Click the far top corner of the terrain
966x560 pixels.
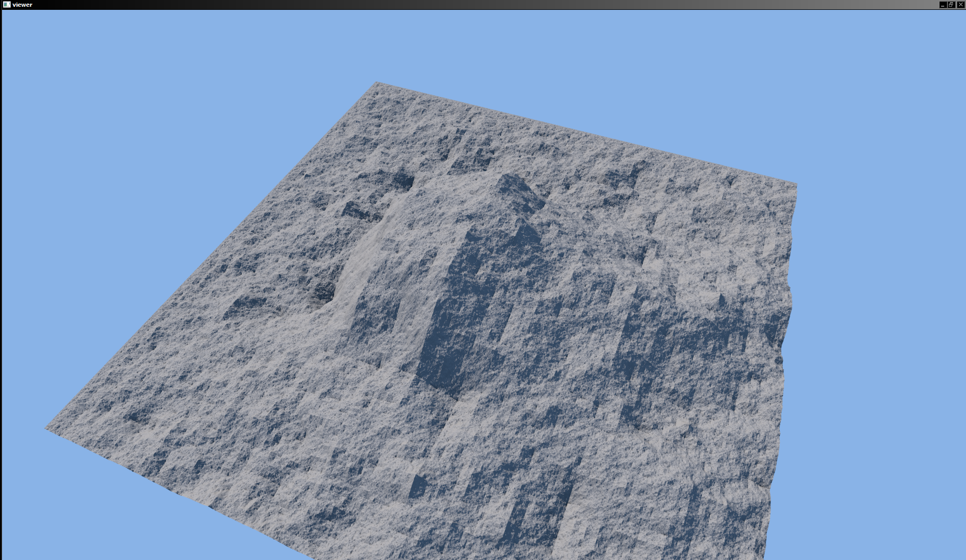tap(377, 83)
